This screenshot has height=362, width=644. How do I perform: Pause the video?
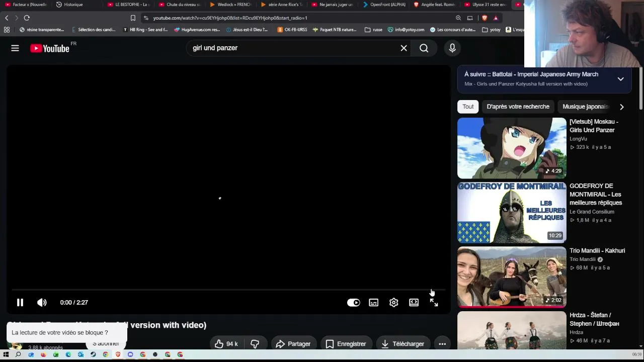20,302
